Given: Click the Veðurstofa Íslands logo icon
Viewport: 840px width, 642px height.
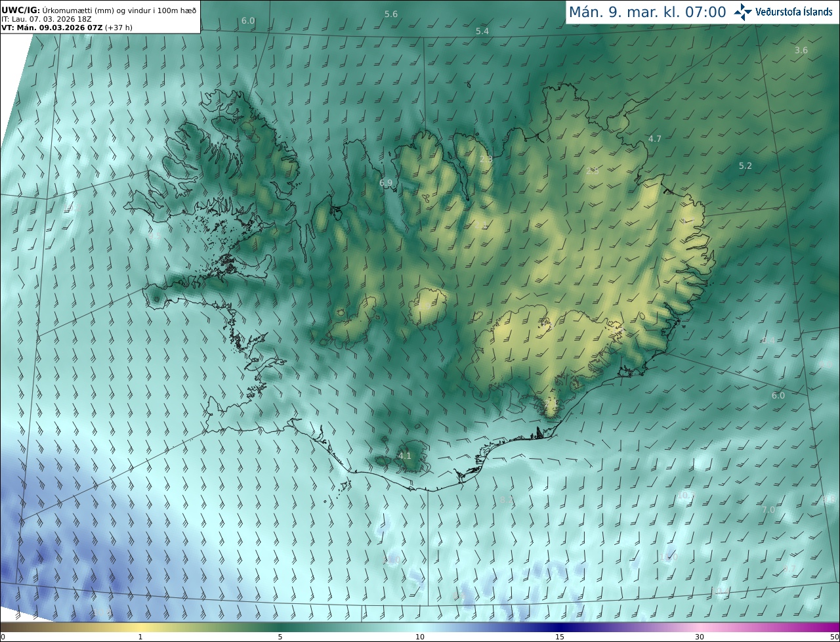Looking at the screenshot, I should coord(744,12).
